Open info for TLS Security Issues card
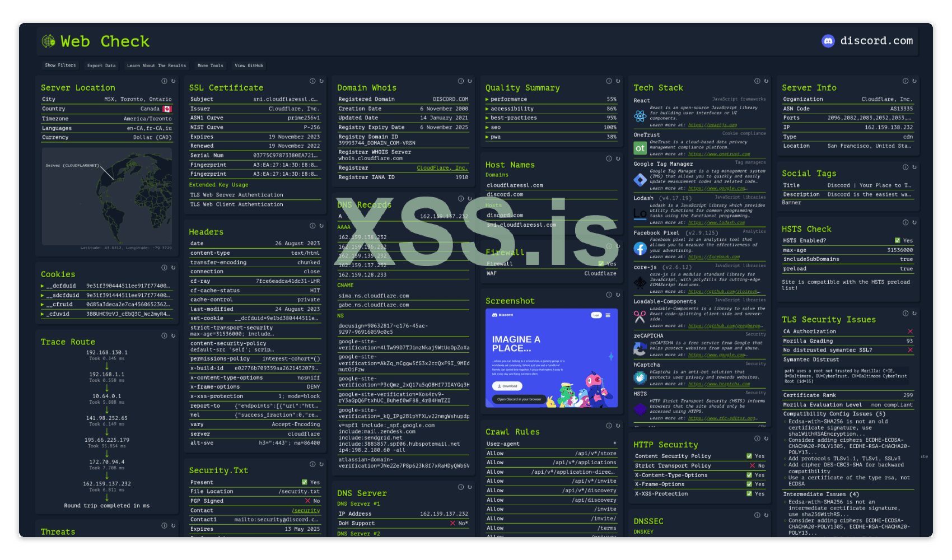Screen dimensions: 952x560 click(x=906, y=313)
